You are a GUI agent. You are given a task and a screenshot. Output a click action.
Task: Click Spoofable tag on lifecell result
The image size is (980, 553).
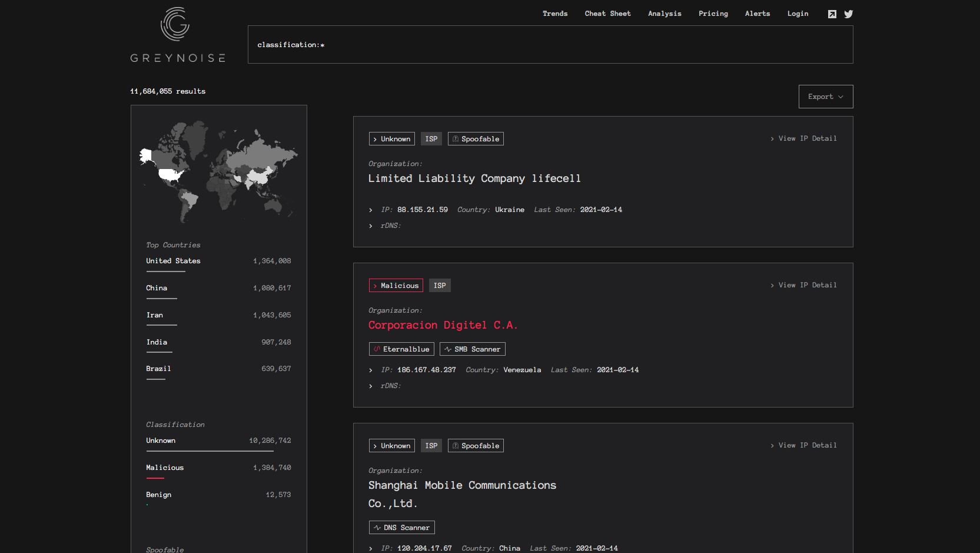pyautogui.click(x=476, y=139)
